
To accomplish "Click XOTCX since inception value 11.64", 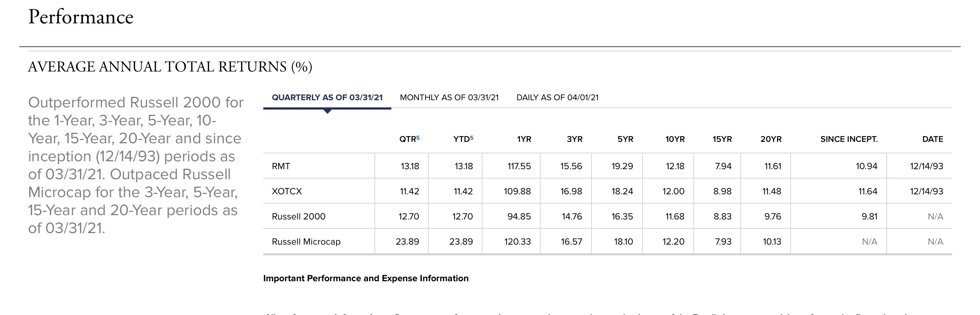I will pyautogui.click(x=867, y=191).
